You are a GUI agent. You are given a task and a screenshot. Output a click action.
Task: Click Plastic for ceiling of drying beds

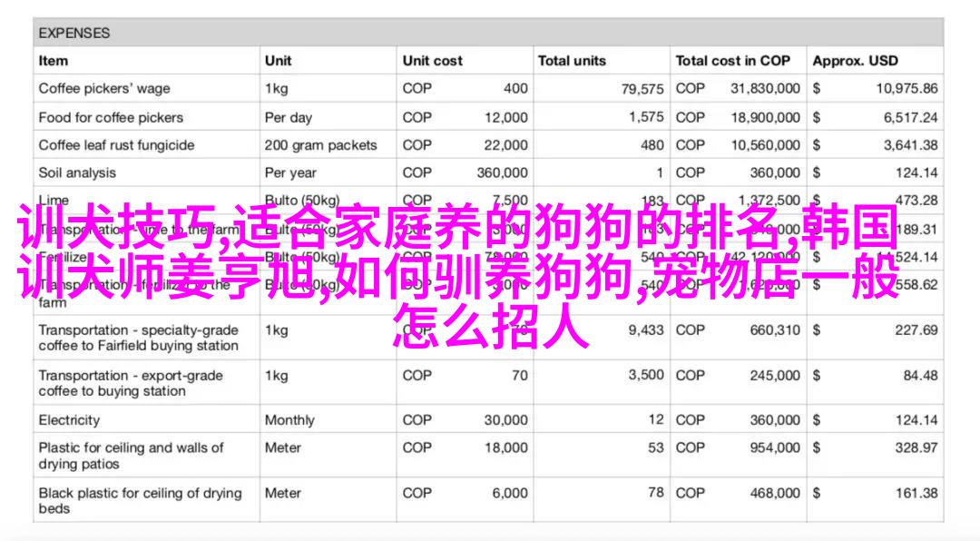pyautogui.click(x=140, y=501)
